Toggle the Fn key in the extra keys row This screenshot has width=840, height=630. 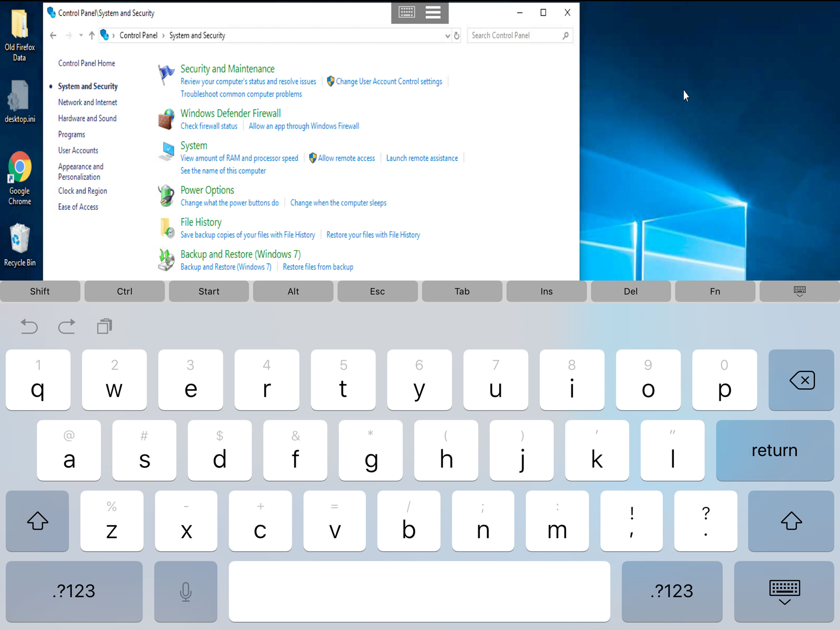715,291
